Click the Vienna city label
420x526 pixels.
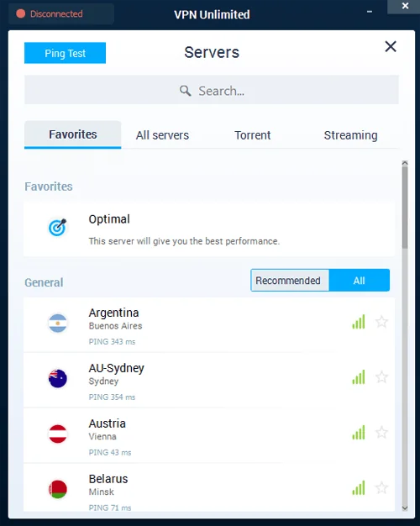pos(102,436)
